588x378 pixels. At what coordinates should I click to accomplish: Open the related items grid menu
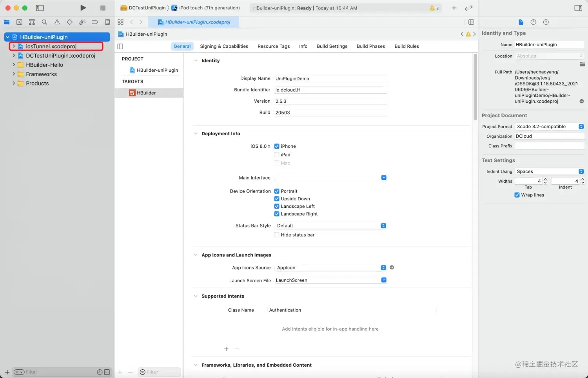point(120,22)
